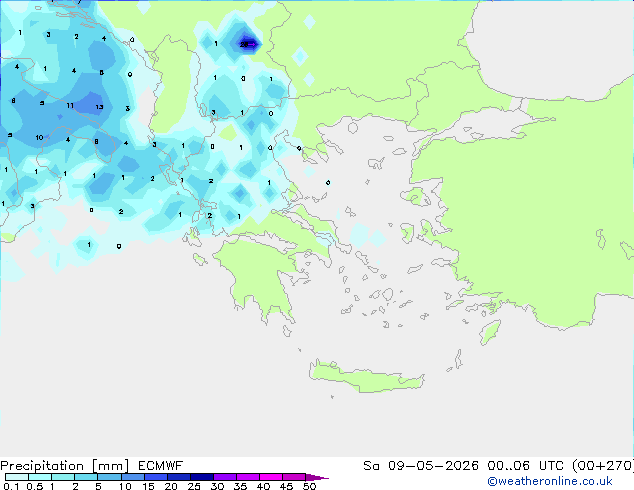The width and height of the screenshot is (634, 490).
Task: Click the legend scale label '0.5'
Action: click(x=35, y=486)
